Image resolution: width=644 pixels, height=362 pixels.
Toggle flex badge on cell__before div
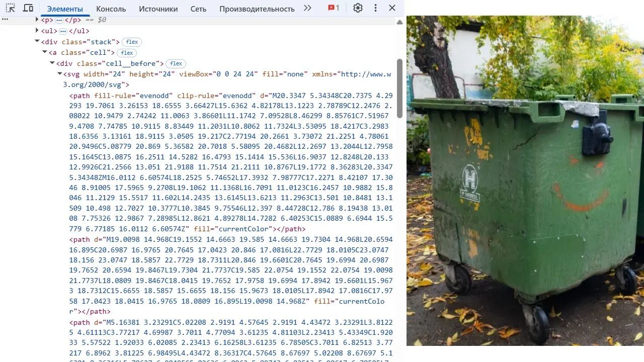176,64
